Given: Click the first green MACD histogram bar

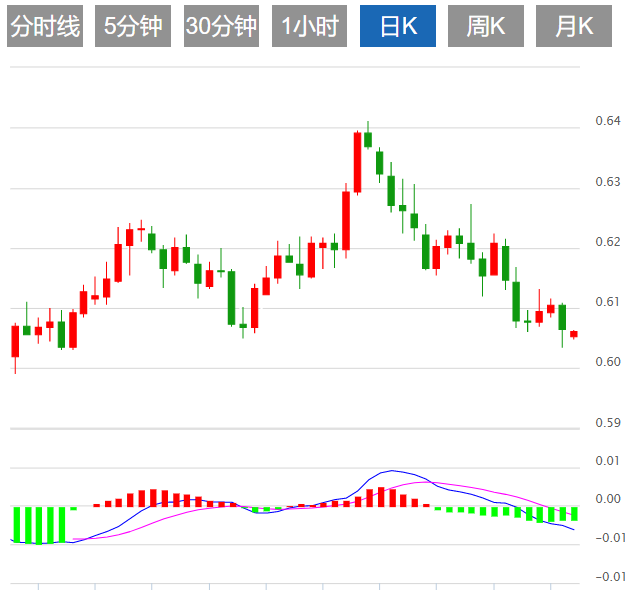Looking at the screenshot, I should pyautogui.click(x=17, y=525).
